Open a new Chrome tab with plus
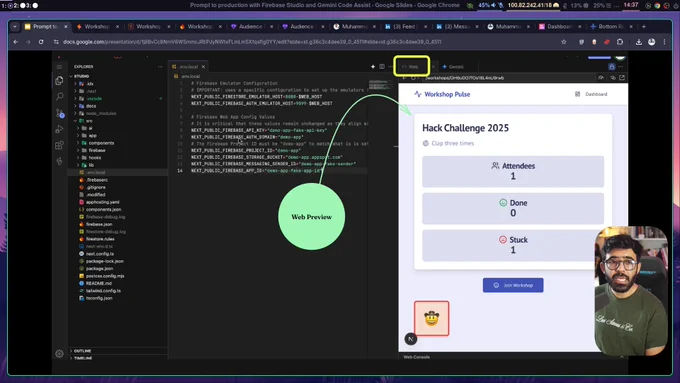This screenshot has height=383, width=680. [x=644, y=26]
